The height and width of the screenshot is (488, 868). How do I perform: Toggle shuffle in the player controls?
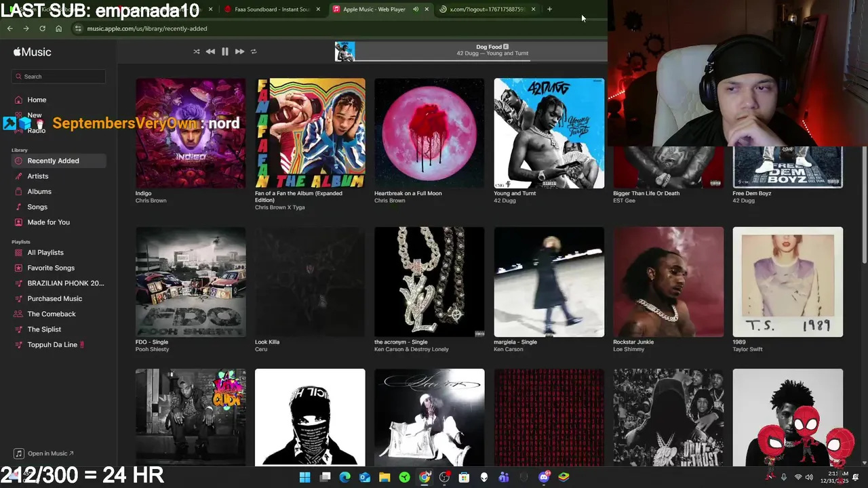(197, 52)
